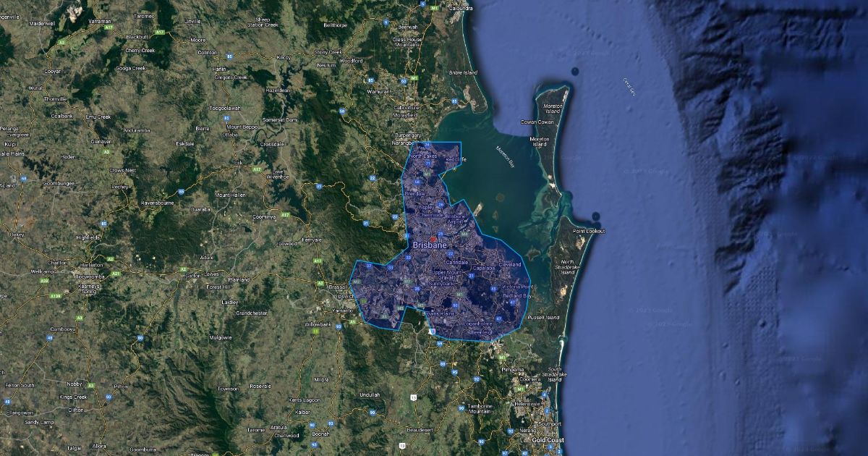Click the Grandchester town label
This screenshot has width=868, height=456.
tap(253, 313)
